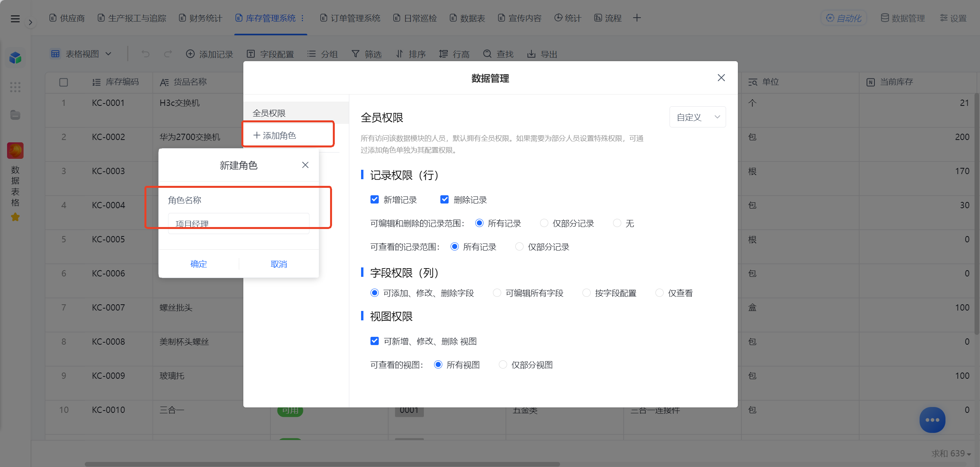Open the blue chat bubble button
Viewport: 980px width, 467px height.
coord(932,420)
